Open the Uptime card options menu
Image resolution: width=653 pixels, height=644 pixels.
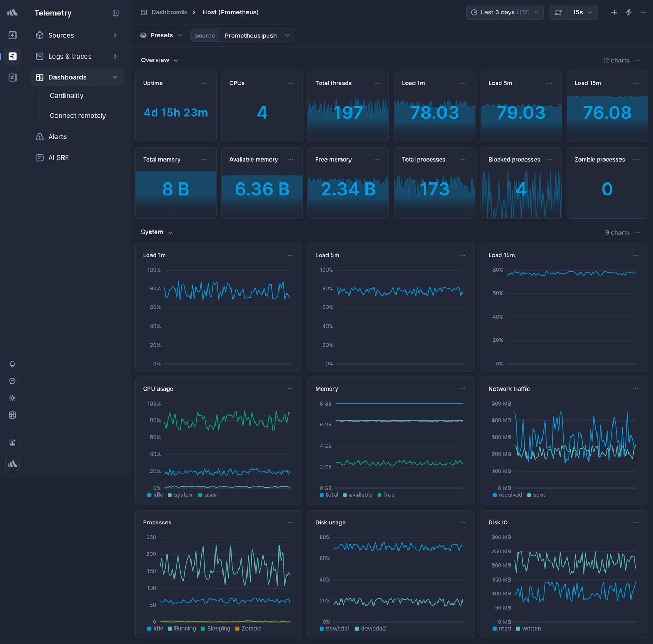point(204,83)
